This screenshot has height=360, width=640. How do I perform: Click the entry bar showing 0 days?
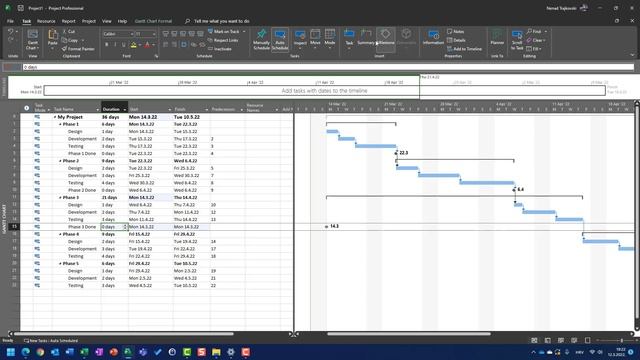328,67
